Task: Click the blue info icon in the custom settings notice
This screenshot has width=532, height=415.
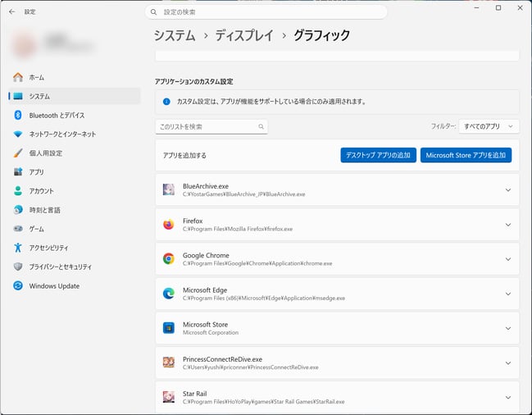Action: [x=166, y=102]
